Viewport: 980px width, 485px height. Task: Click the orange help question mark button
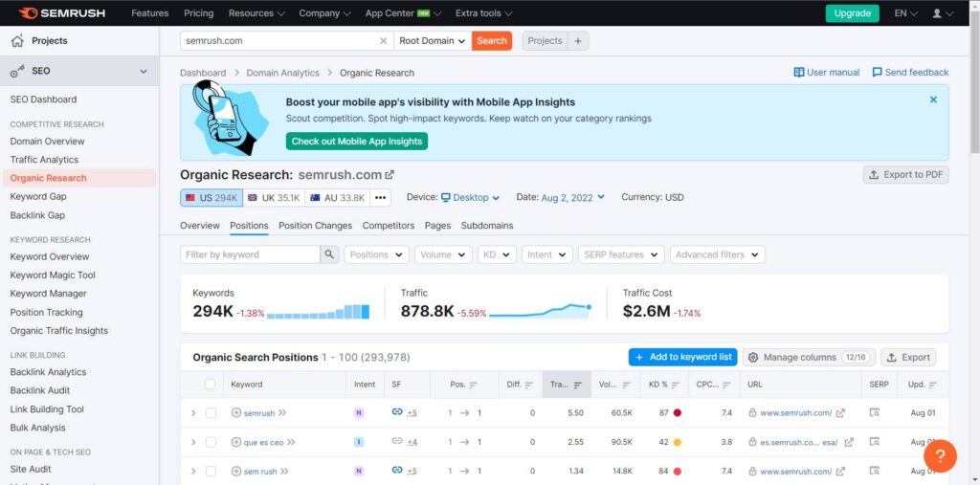940,455
